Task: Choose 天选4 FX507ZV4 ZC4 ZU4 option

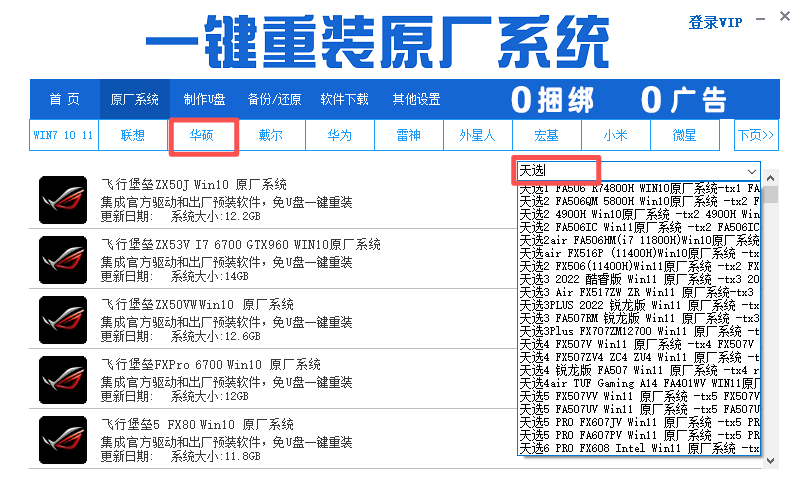Action: 639,357
